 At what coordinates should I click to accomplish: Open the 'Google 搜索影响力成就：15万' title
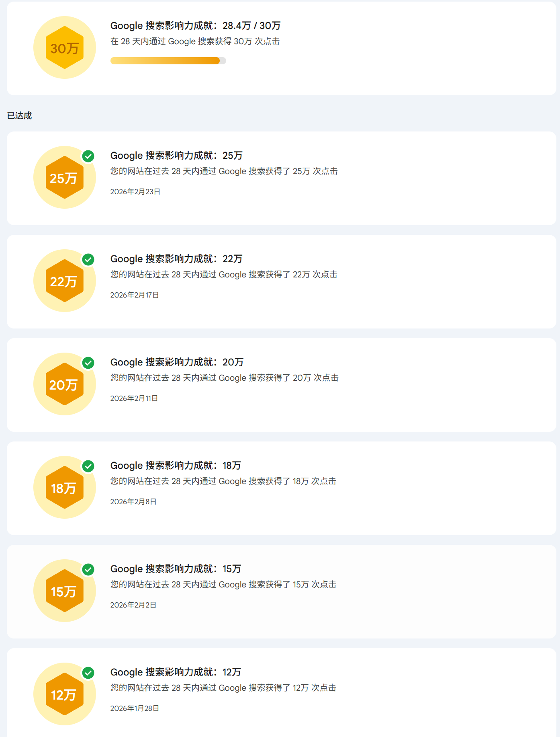(176, 569)
